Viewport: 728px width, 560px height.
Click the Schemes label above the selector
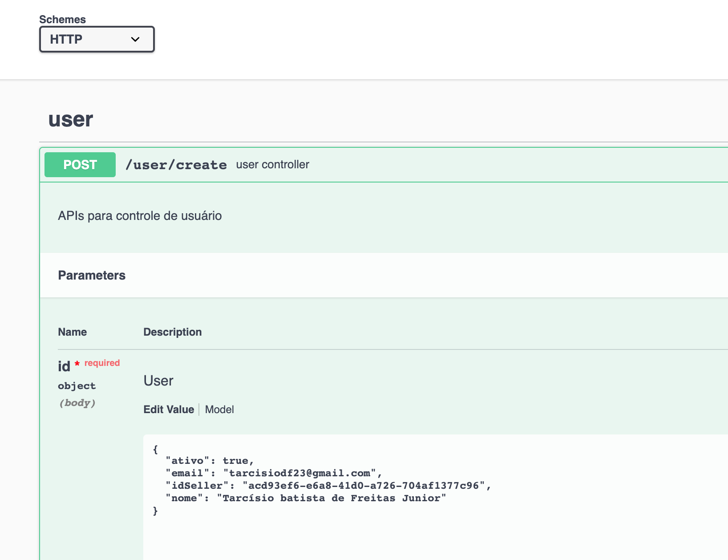click(x=62, y=19)
